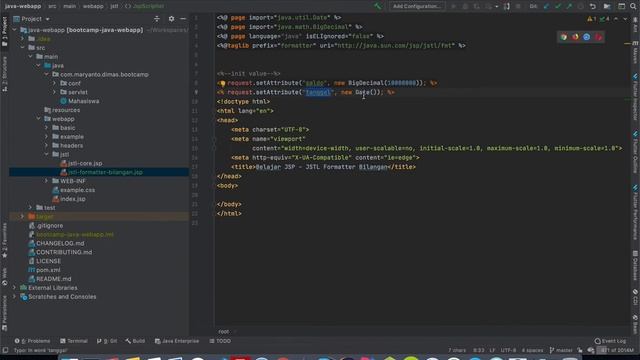
Task: Click the webapp breadcrumb in the navigation bar
Action: [x=93, y=6]
